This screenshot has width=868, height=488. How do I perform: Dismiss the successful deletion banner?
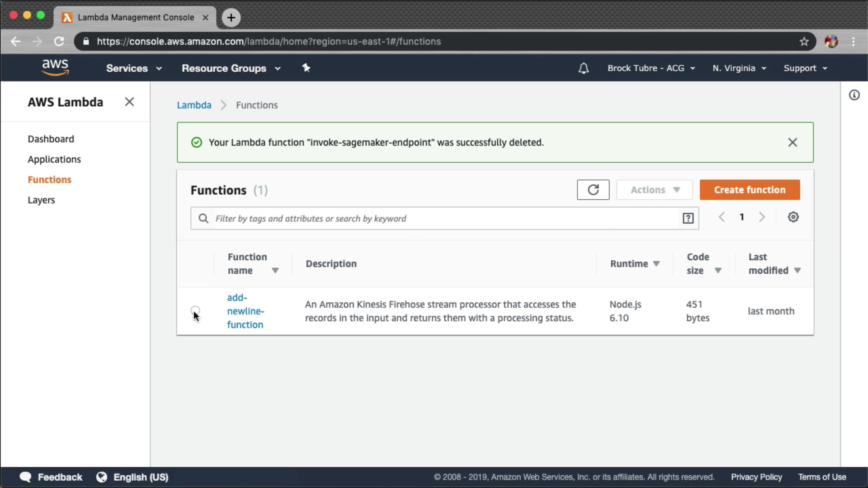pyautogui.click(x=792, y=142)
